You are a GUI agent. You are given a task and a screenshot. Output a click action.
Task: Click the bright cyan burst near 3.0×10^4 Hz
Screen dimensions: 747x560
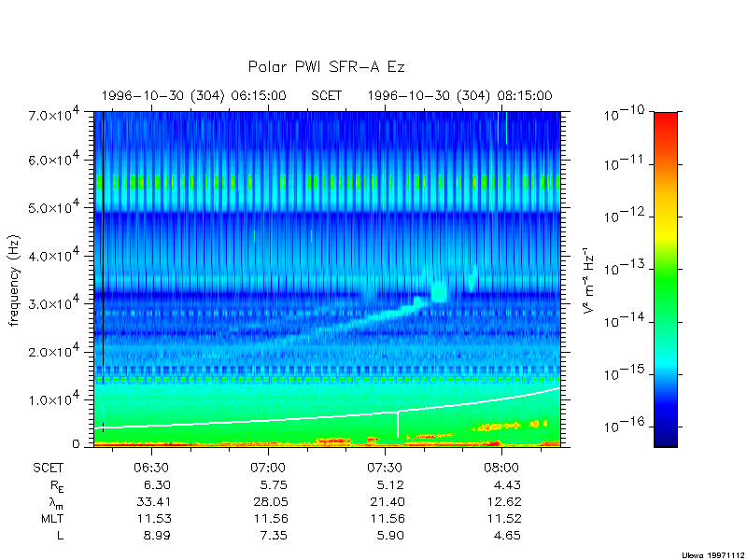click(x=439, y=291)
